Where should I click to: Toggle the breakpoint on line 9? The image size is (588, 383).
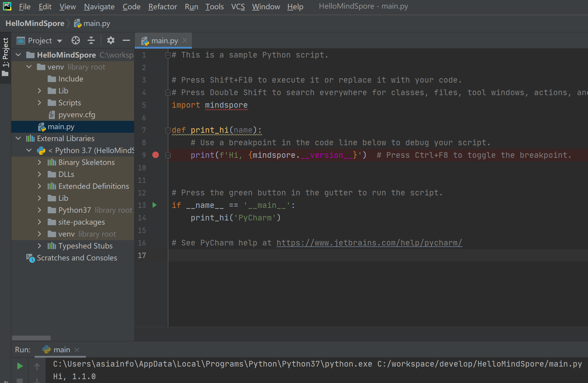[x=156, y=155]
